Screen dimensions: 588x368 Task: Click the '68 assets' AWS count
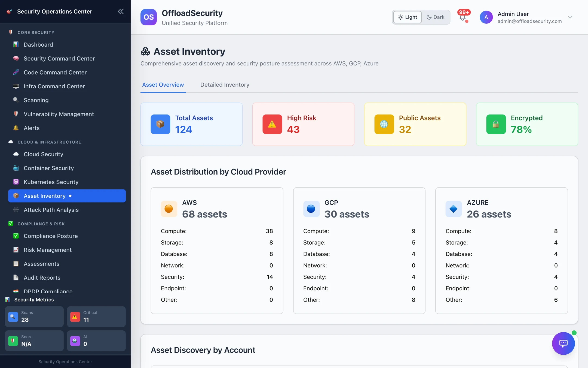204,214
